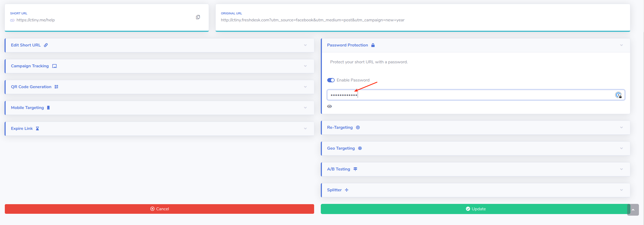Open the Mobile Targeting section title
This screenshot has width=644, height=225.
click(27, 108)
